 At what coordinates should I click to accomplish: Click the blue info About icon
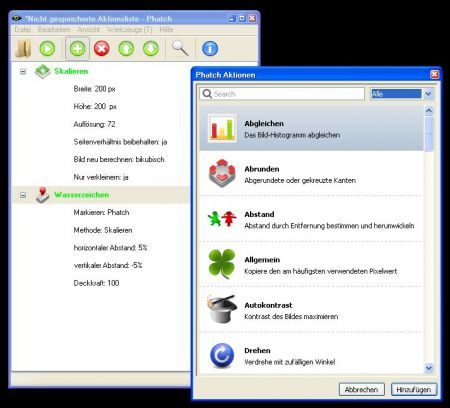(x=210, y=49)
